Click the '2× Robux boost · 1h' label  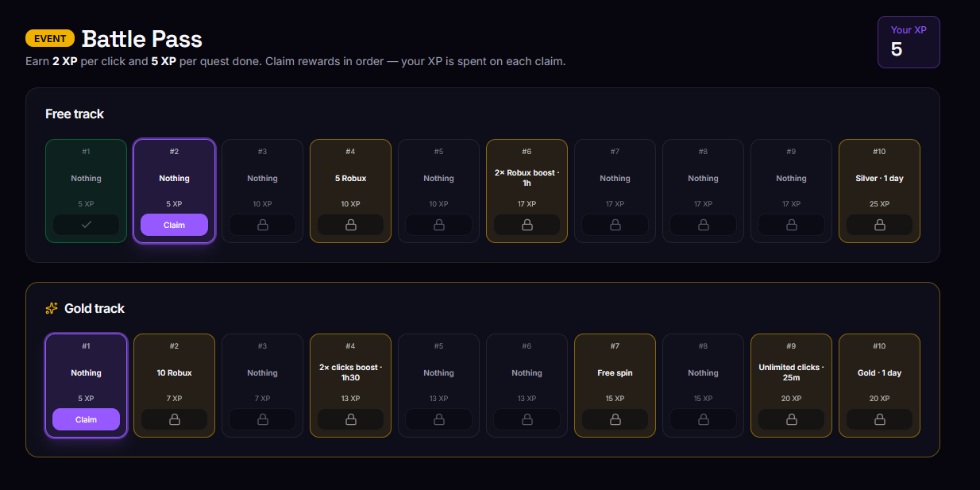point(527,178)
